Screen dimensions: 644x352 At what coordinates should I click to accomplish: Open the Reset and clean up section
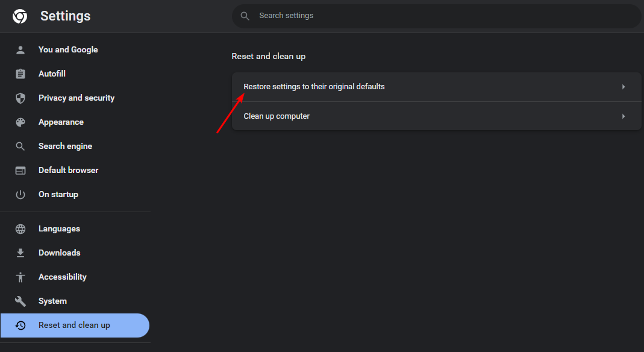(74, 325)
